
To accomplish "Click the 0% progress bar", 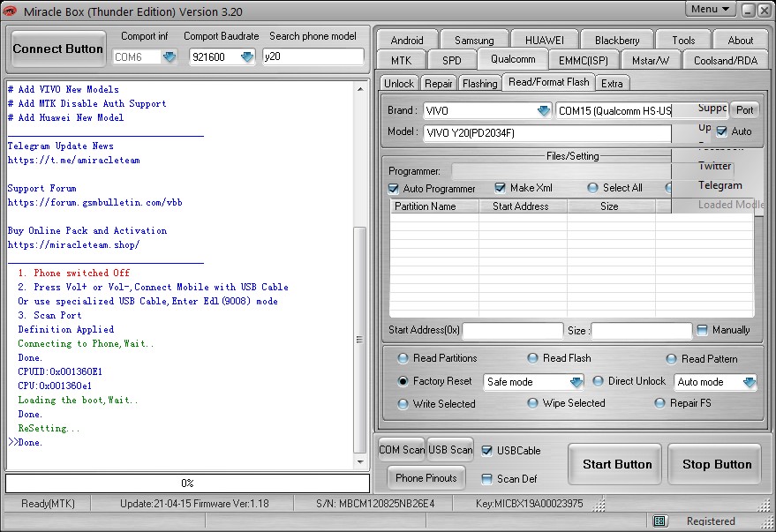I will [187, 483].
